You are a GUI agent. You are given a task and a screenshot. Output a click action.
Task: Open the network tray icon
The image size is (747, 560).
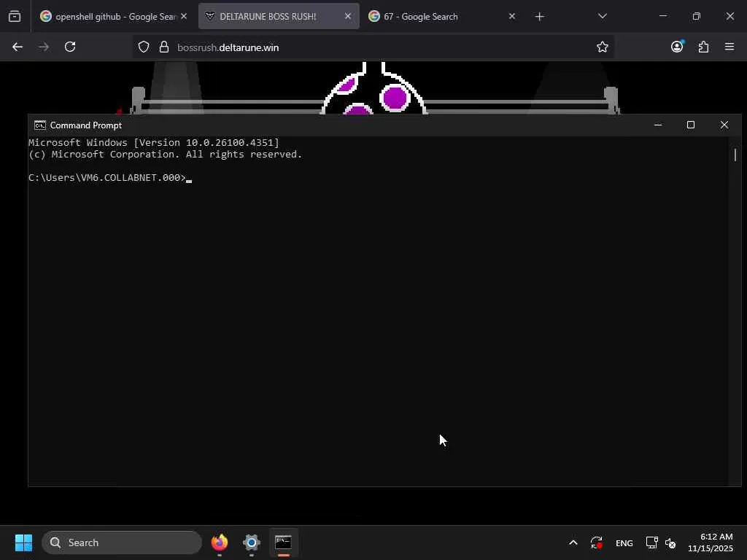[x=651, y=542]
